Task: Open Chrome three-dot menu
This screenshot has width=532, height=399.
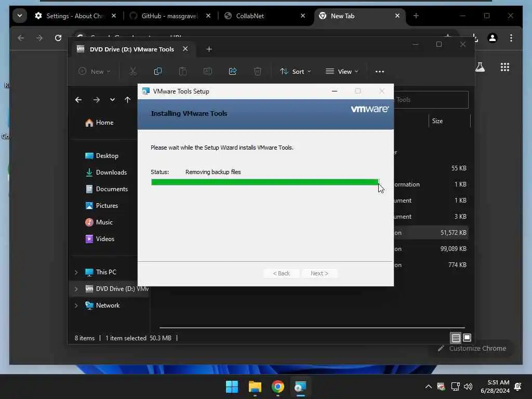Action: (511, 37)
